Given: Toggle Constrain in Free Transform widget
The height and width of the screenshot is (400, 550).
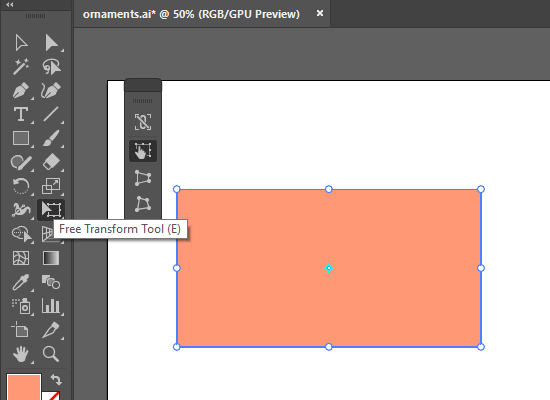Looking at the screenshot, I should point(143,122).
